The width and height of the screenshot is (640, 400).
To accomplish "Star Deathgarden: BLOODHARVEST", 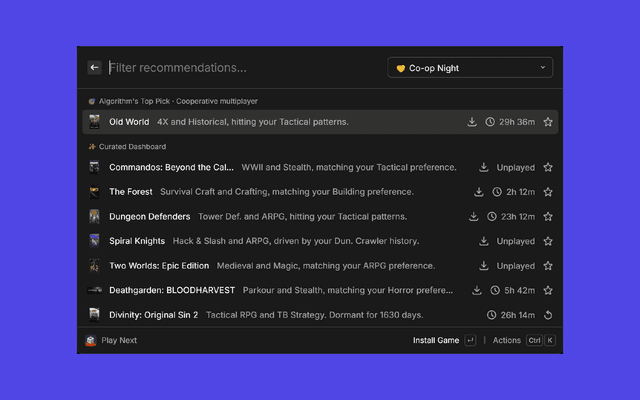I will click(548, 290).
